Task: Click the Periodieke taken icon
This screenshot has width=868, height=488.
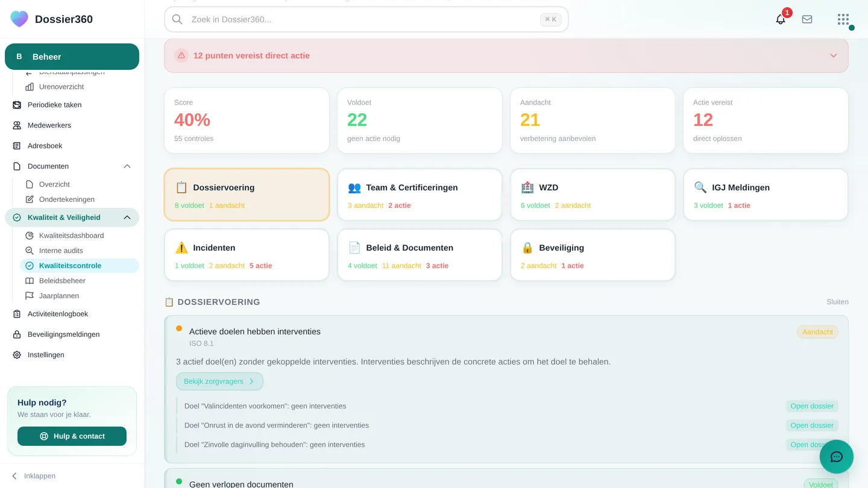Action: (x=17, y=105)
